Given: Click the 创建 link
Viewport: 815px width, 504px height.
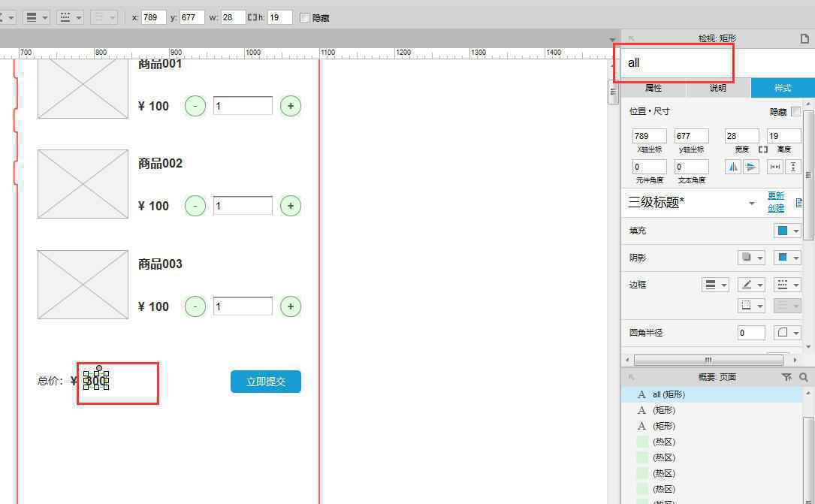Looking at the screenshot, I should tap(776, 208).
